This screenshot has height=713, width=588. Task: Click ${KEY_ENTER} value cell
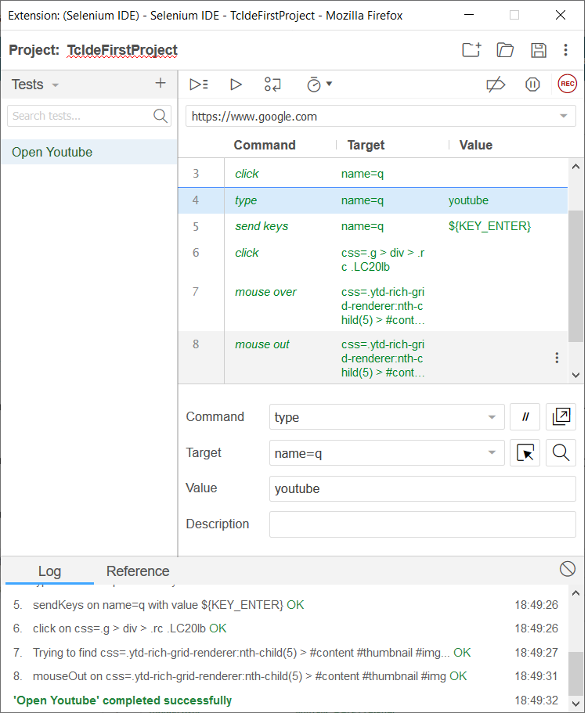tap(489, 226)
